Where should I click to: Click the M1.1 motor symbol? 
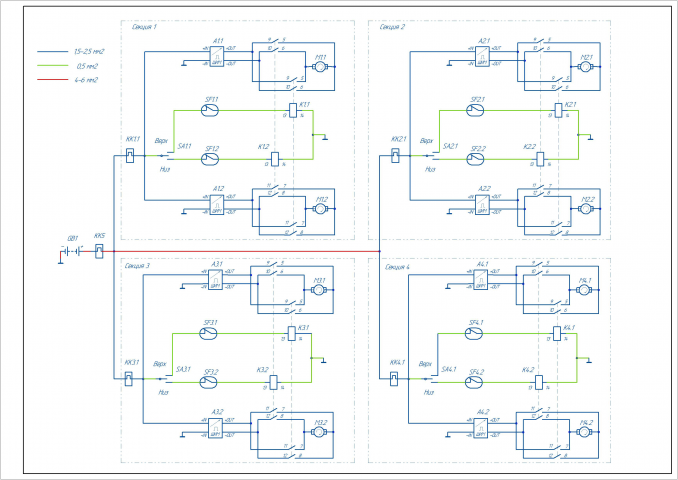320,67
